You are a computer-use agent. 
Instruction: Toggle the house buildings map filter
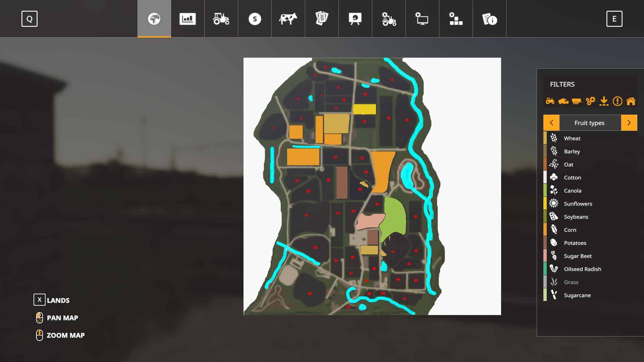[x=631, y=101]
